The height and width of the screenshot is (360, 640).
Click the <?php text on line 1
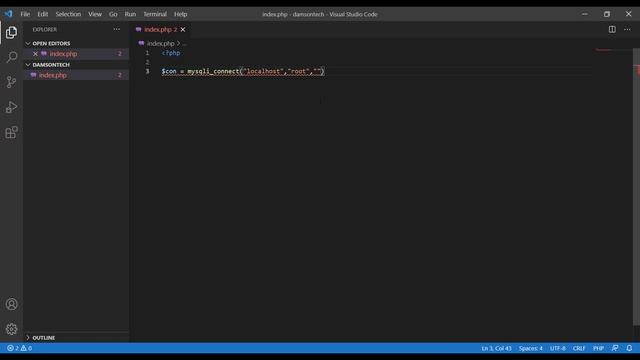tap(171, 53)
